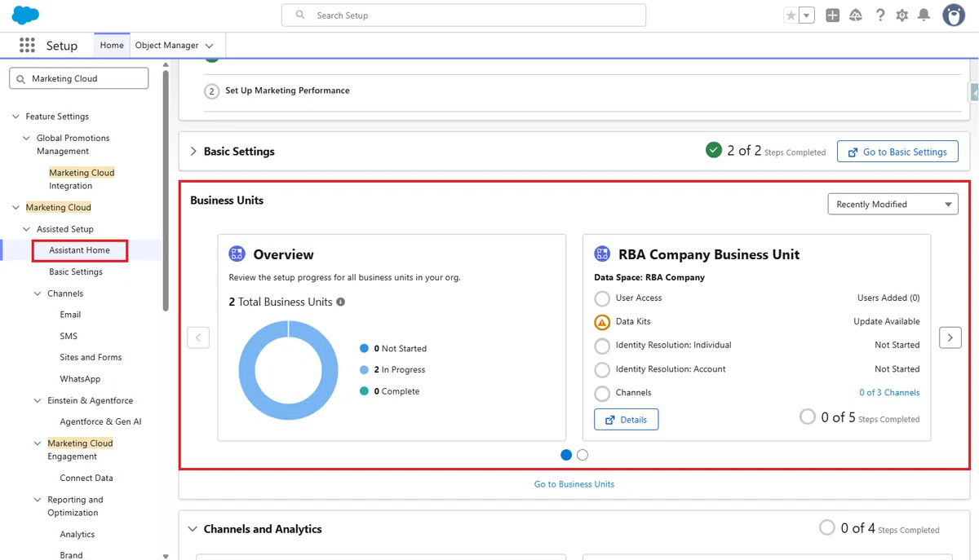979x560 pixels.
Task: Open Recently Modified sort dropdown
Action: pyautogui.click(x=893, y=204)
